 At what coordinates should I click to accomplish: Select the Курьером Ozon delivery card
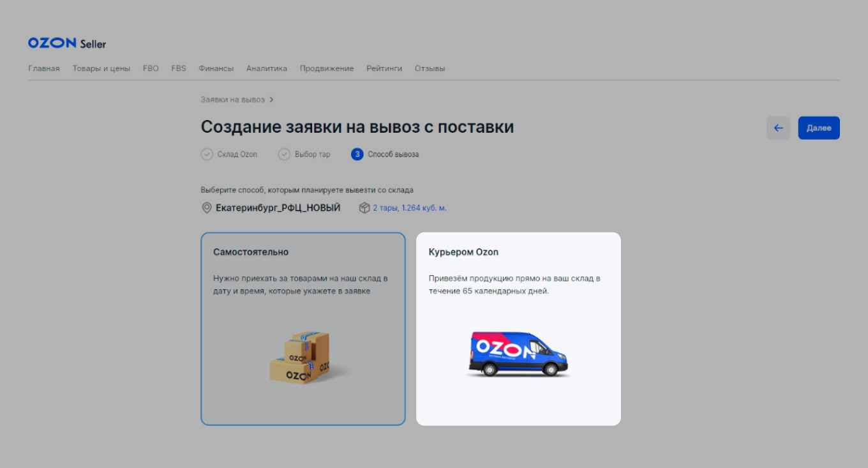(x=518, y=329)
